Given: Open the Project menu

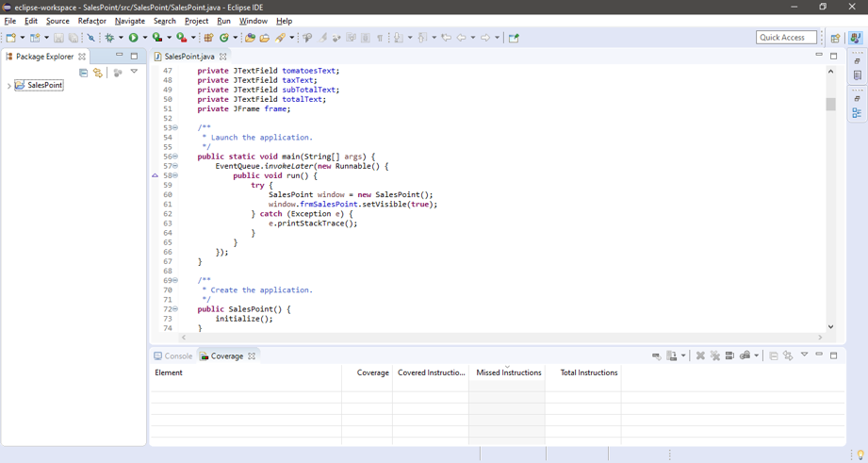Looking at the screenshot, I should pos(197,21).
